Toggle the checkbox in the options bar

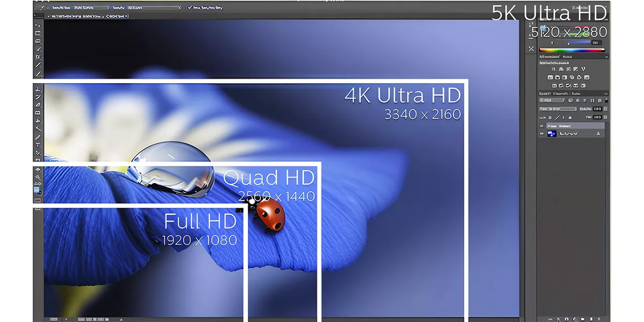189,8
